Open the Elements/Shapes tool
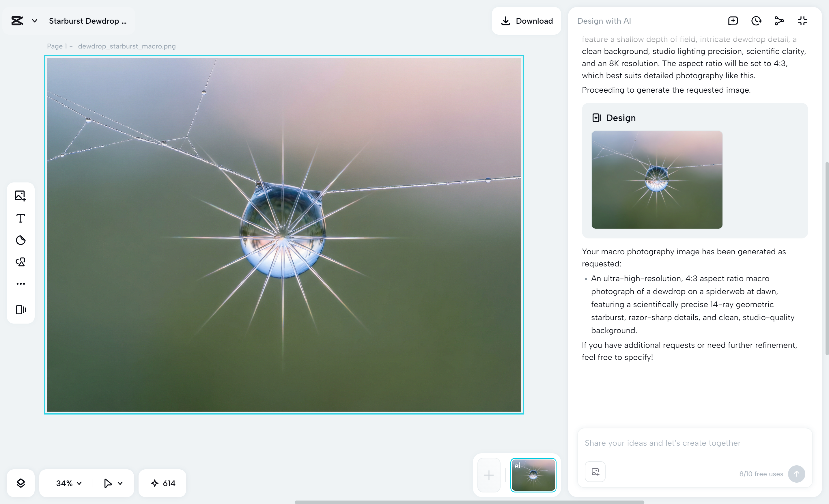 [20, 262]
